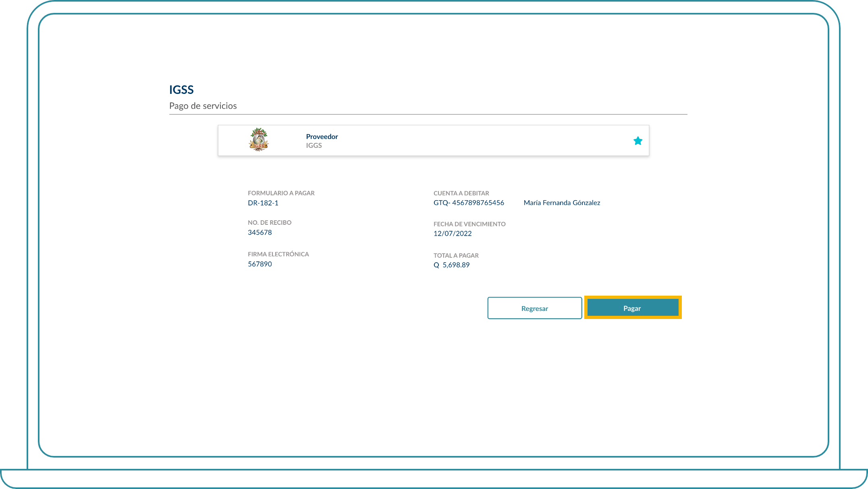Click the receipt number 345678

pyautogui.click(x=260, y=232)
